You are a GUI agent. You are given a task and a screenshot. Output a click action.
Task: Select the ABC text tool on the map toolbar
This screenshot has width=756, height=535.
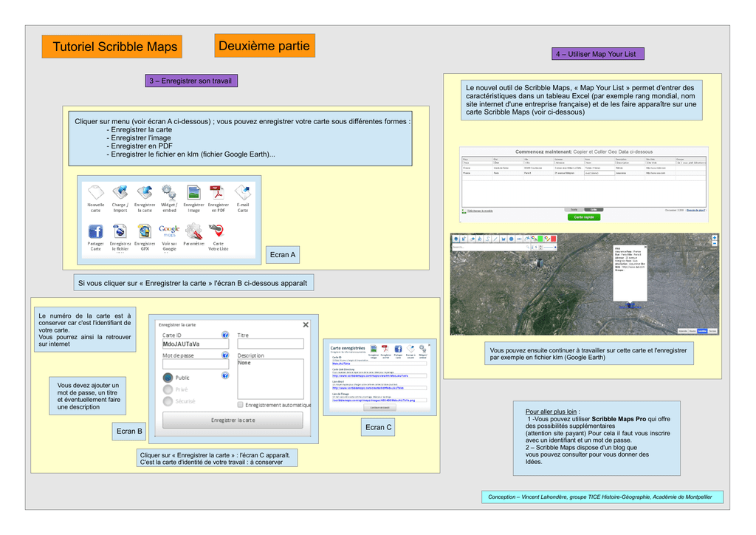click(519, 239)
